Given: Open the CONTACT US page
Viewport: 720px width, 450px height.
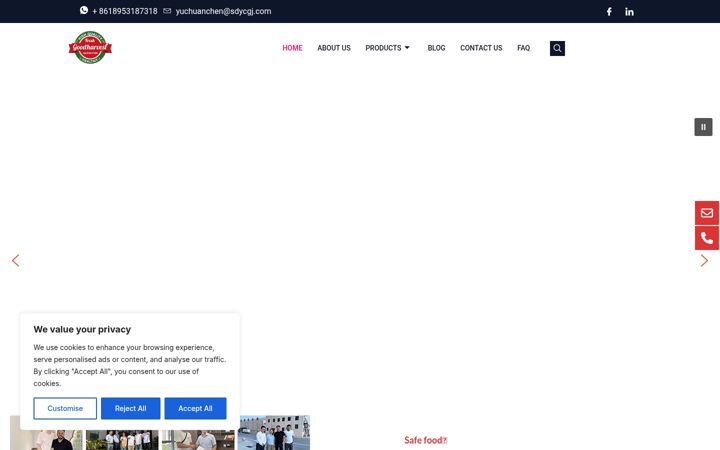Looking at the screenshot, I should (x=481, y=48).
